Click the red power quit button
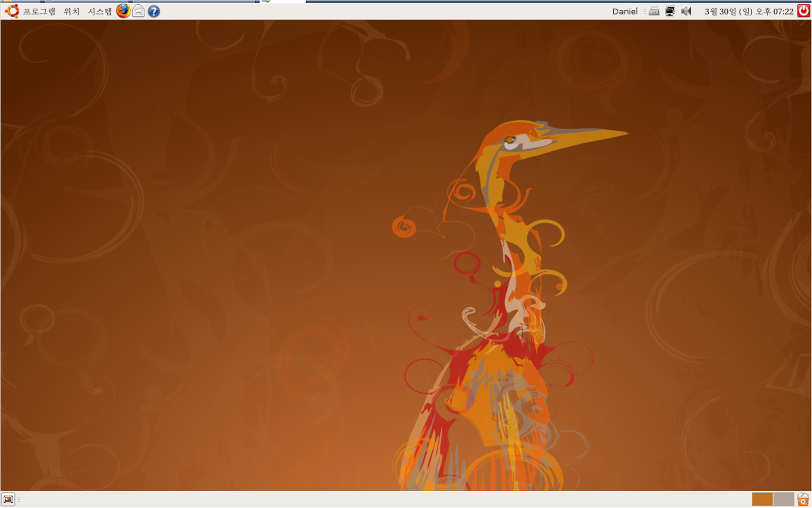The width and height of the screenshot is (812, 508). [804, 11]
